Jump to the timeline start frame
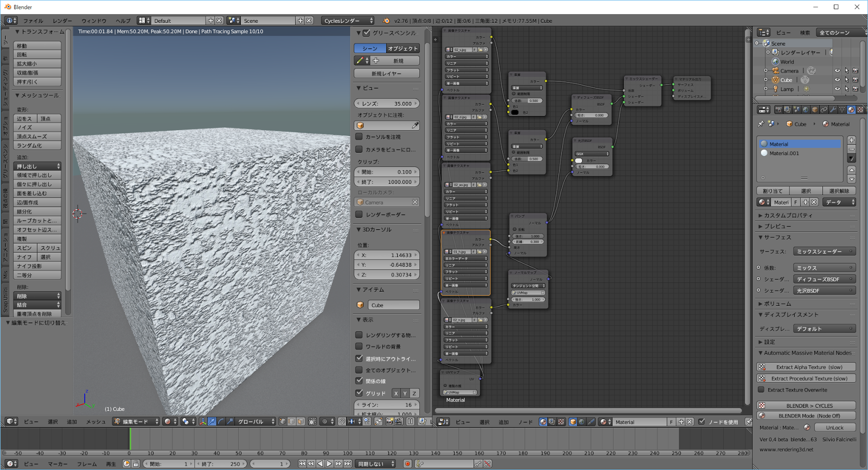Viewport: 868px width, 470px height. (x=302, y=463)
